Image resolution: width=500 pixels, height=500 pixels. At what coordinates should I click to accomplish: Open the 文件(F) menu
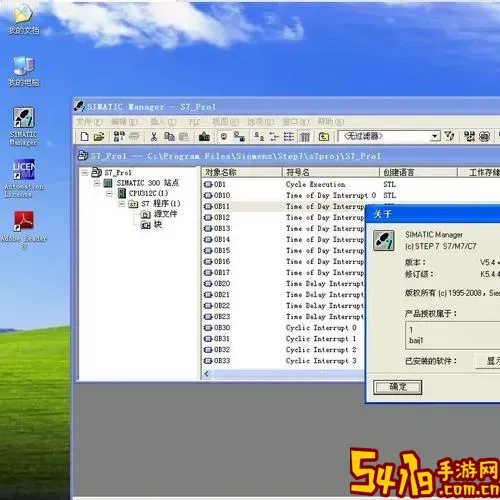click(89, 122)
